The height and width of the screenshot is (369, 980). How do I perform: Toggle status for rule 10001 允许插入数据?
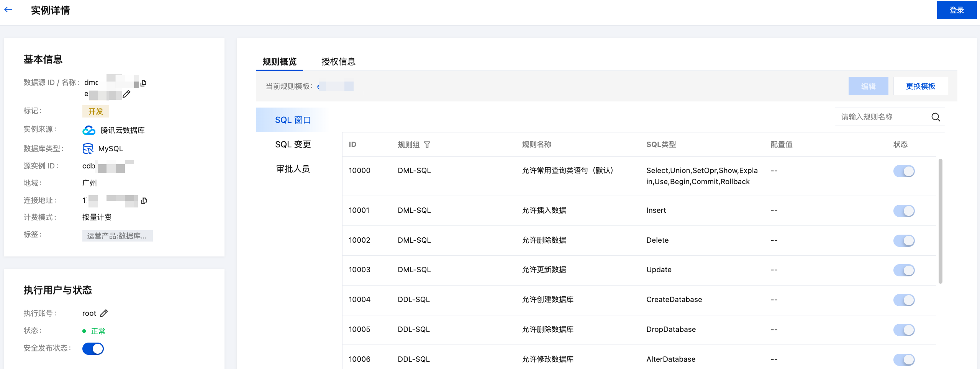904,211
